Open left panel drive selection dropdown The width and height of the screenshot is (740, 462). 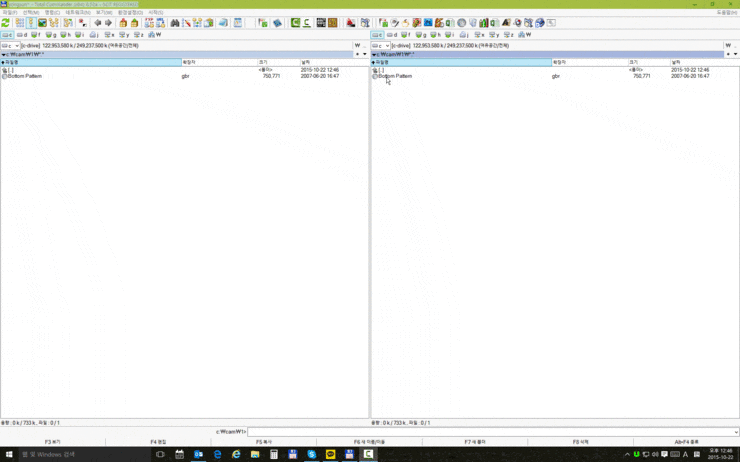coord(11,45)
